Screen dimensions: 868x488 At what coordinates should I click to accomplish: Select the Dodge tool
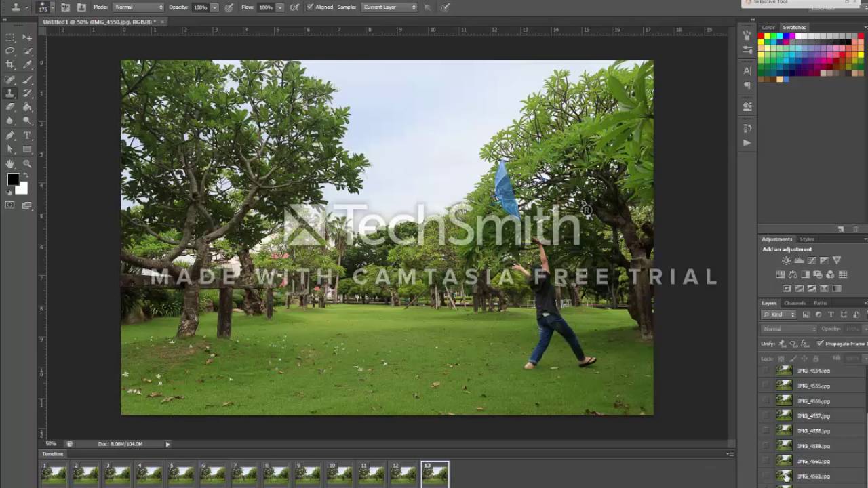28,121
